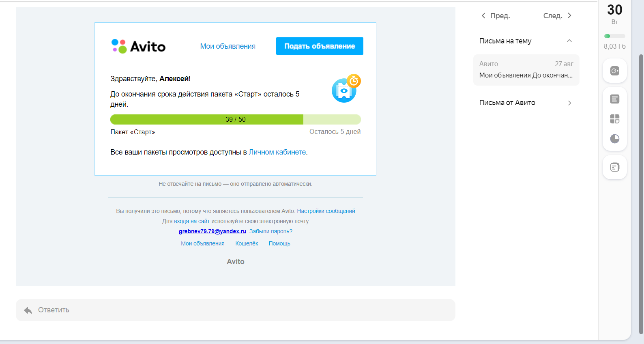Open the disk icon in sidebar
This screenshot has height=344, width=644.
click(615, 71)
